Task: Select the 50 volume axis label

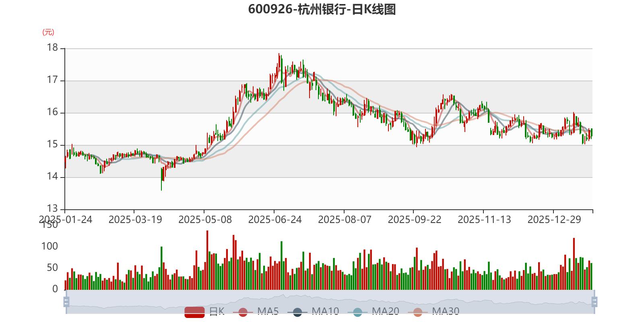Action: 52,268
